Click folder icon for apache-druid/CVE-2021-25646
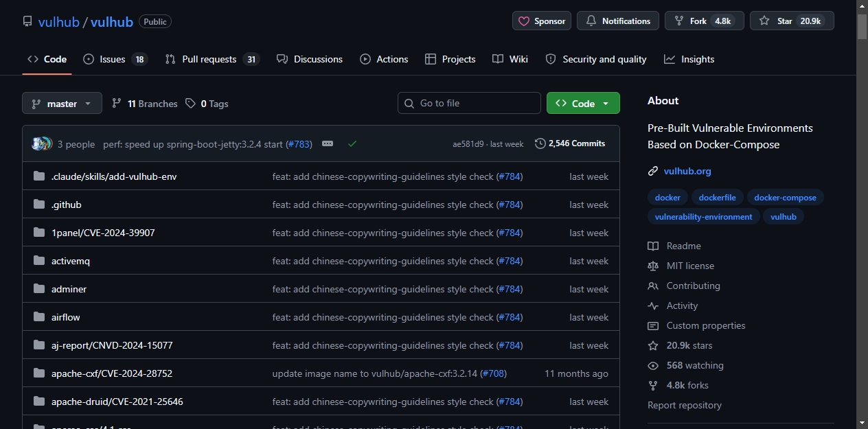868x429 pixels. 39,402
